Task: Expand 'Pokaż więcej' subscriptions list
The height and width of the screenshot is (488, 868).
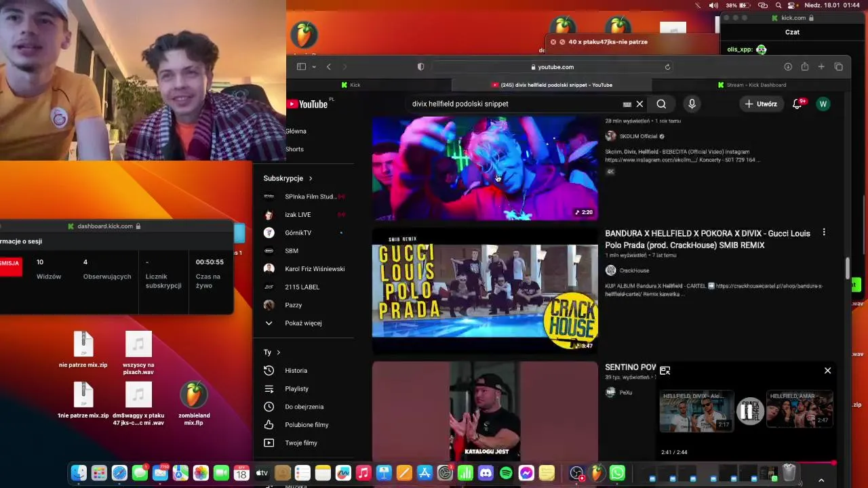Action: tap(303, 323)
